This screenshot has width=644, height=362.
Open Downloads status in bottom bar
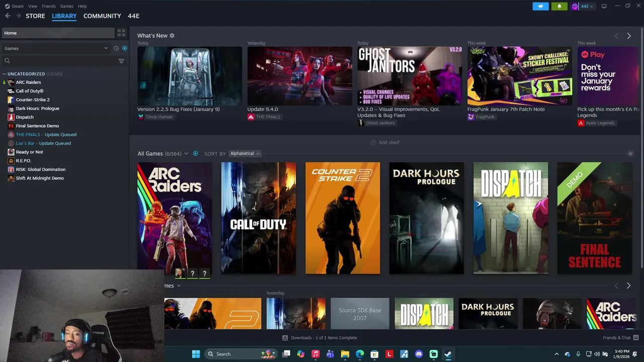click(319, 338)
